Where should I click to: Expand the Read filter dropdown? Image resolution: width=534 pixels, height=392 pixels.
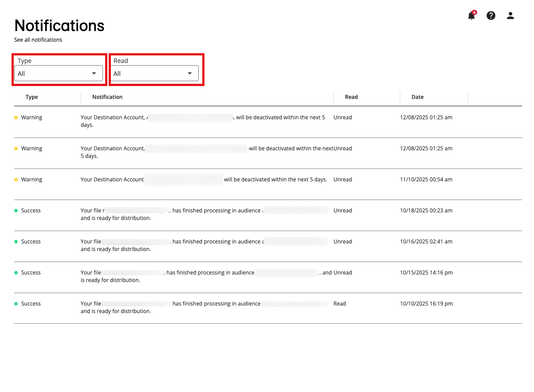pos(154,74)
